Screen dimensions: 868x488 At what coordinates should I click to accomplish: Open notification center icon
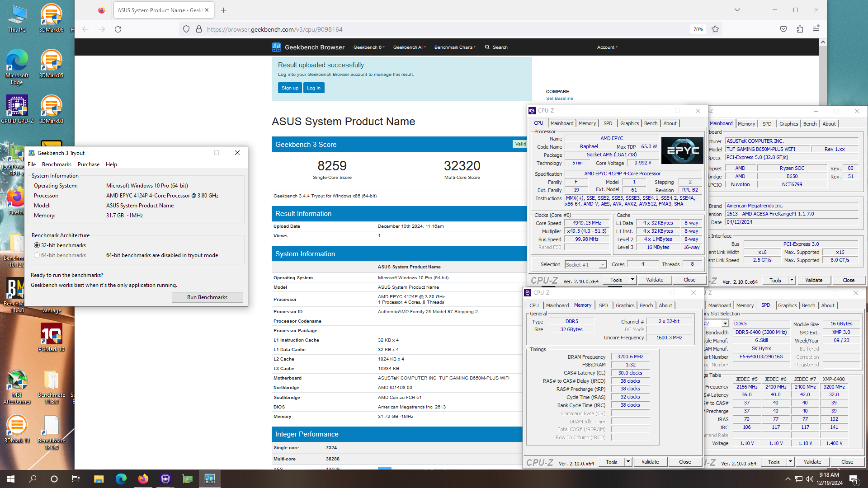coord(854,479)
